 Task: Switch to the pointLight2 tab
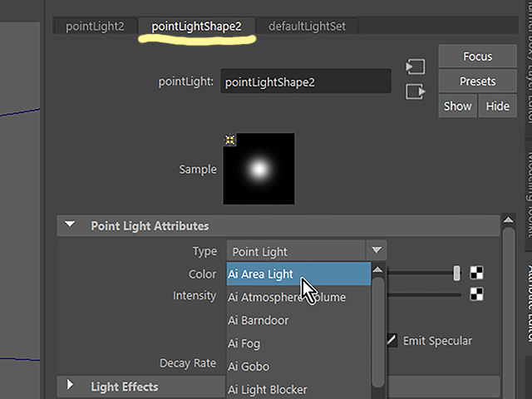(x=95, y=26)
